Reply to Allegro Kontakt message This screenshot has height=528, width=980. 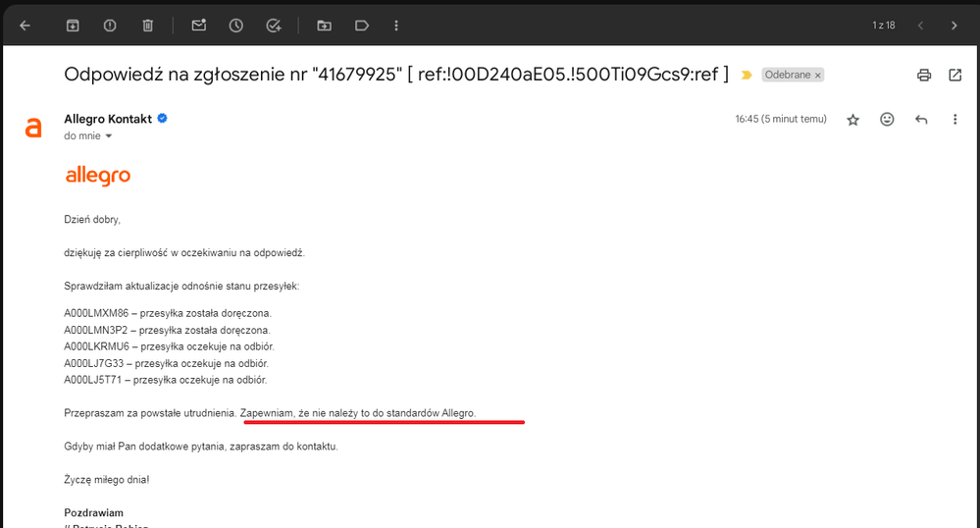coord(921,120)
